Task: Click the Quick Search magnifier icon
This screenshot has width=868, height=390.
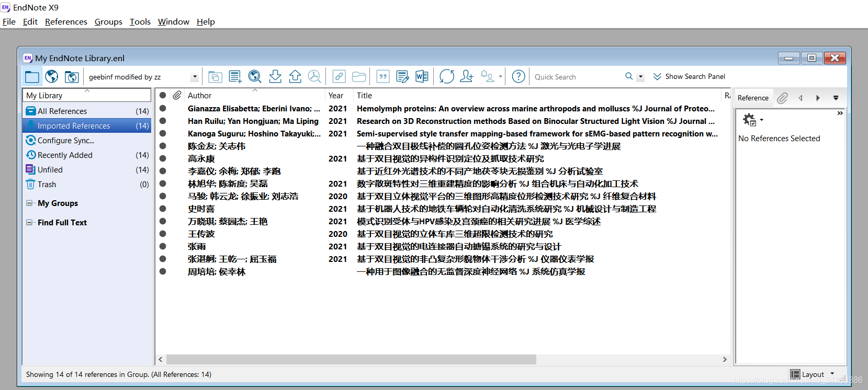Action: pos(629,76)
